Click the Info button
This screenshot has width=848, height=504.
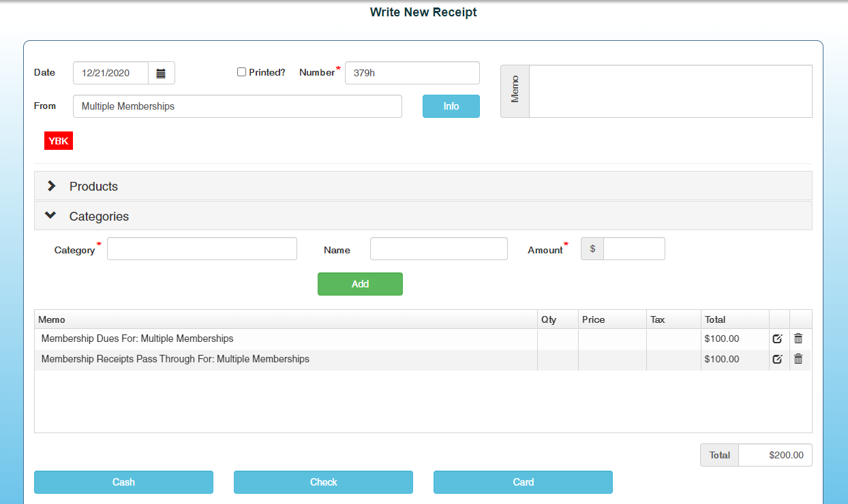tap(451, 106)
